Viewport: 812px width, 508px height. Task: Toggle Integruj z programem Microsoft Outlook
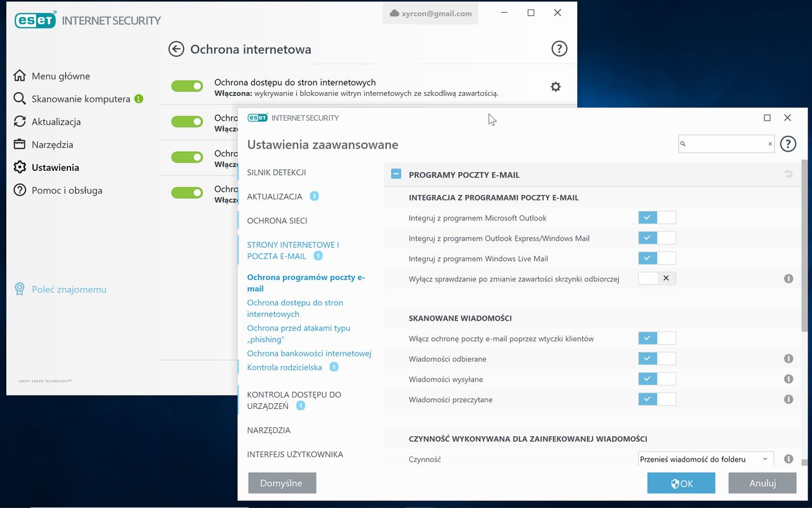(x=657, y=218)
